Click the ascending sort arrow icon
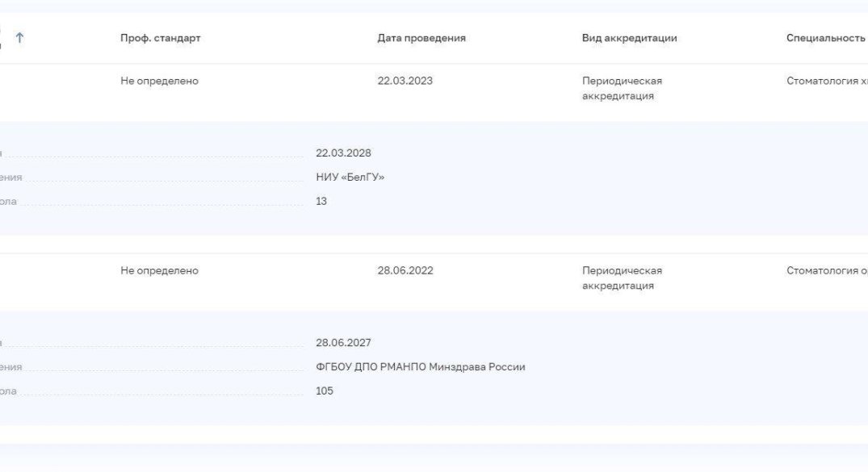Image resolution: width=868 pixels, height=472 pixels. coord(19,38)
